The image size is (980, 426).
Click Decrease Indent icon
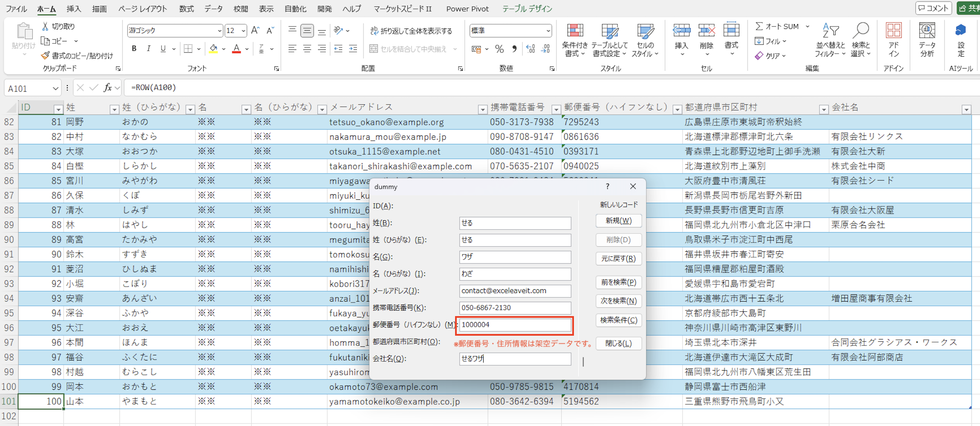[x=338, y=49]
